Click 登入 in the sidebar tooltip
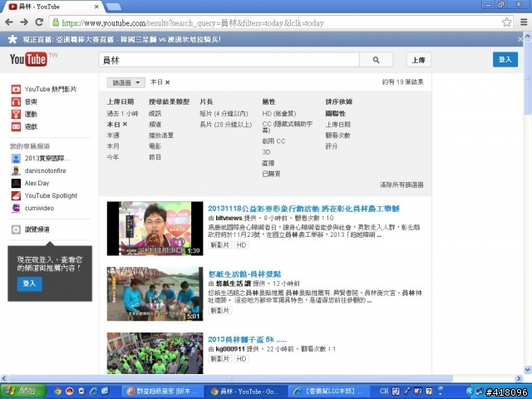 [x=30, y=283]
